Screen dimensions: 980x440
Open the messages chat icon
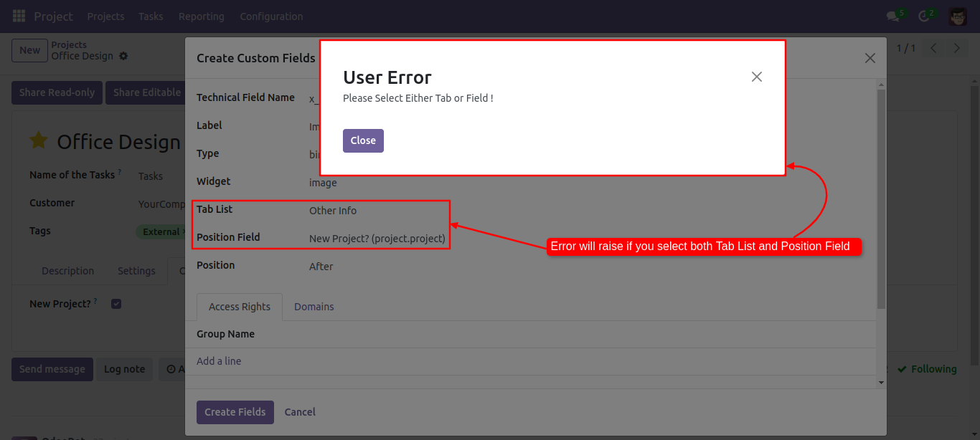892,16
